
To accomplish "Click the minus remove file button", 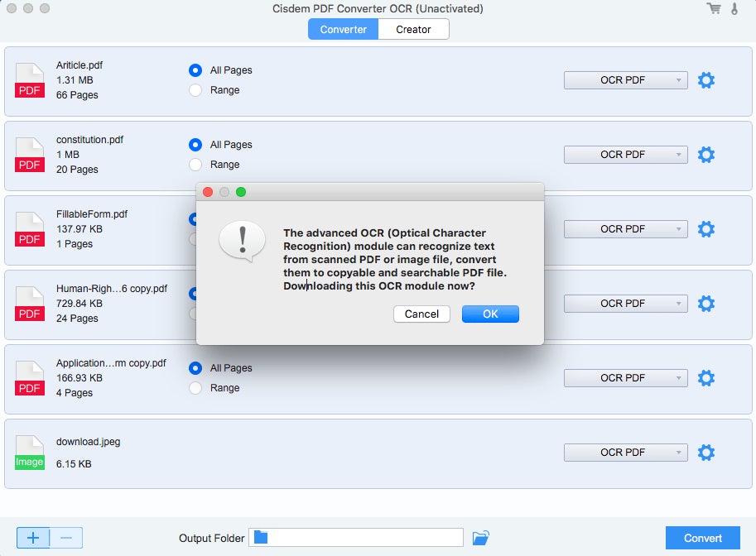I will tap(66, 538).
